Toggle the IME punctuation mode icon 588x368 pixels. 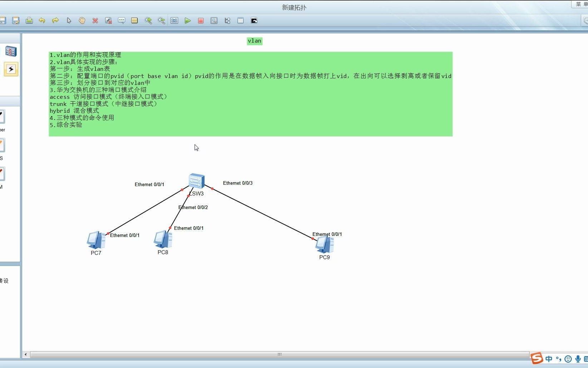(559, 359)
